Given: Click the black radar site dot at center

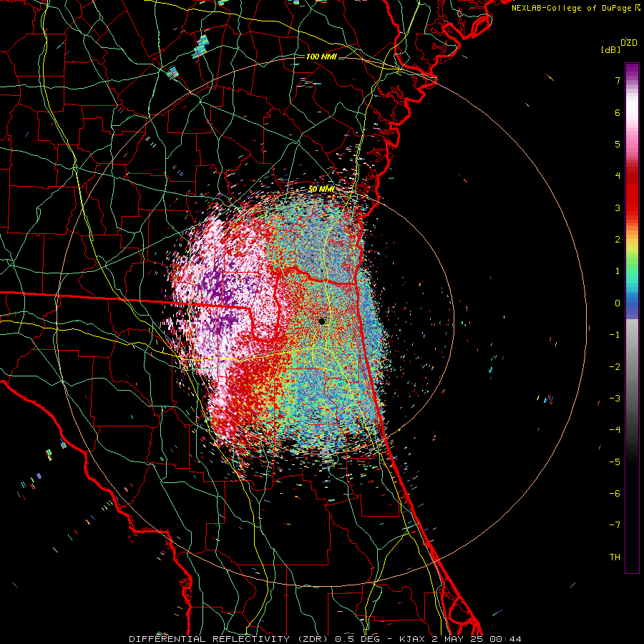Looking at the screenshot, I should coord(321,321).
